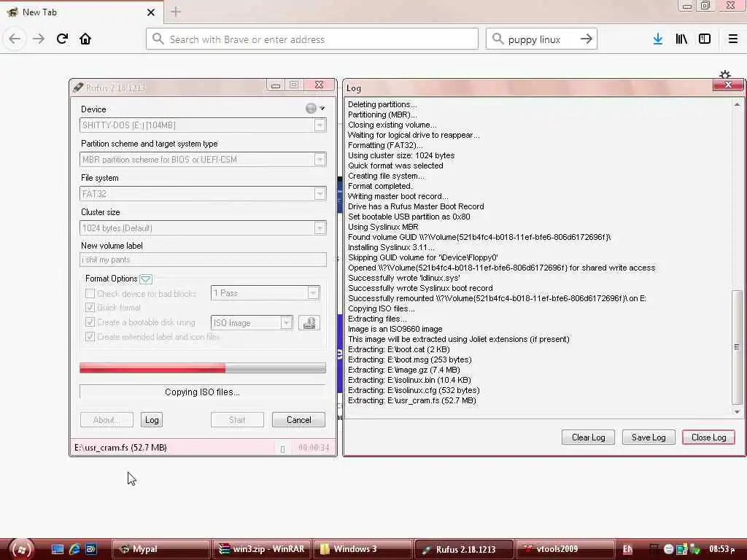Screen dimensions: 747x560
Task: Click the puppy linux search box
Action: click(x=541, y=39)
